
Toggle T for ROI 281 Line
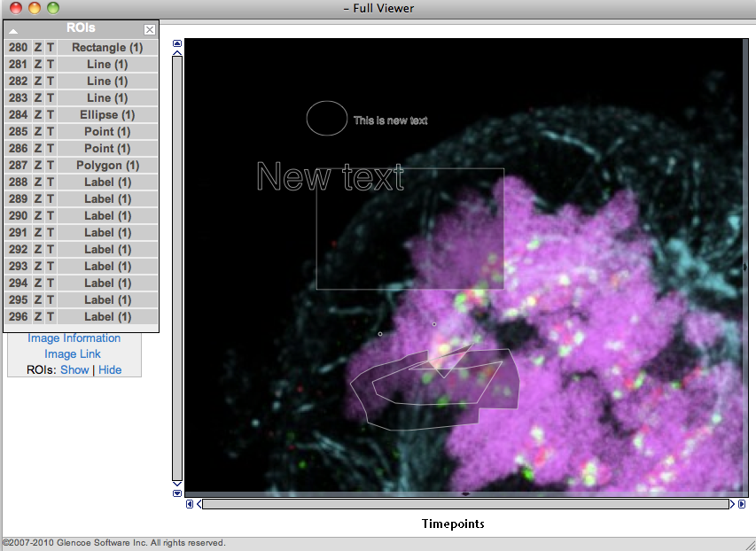(51, 65)
